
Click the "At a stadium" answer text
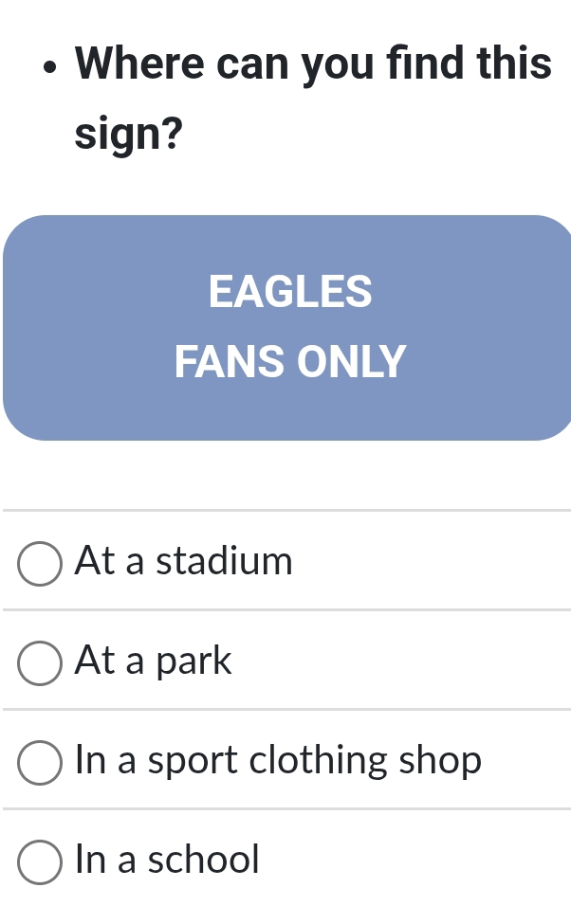183,561
